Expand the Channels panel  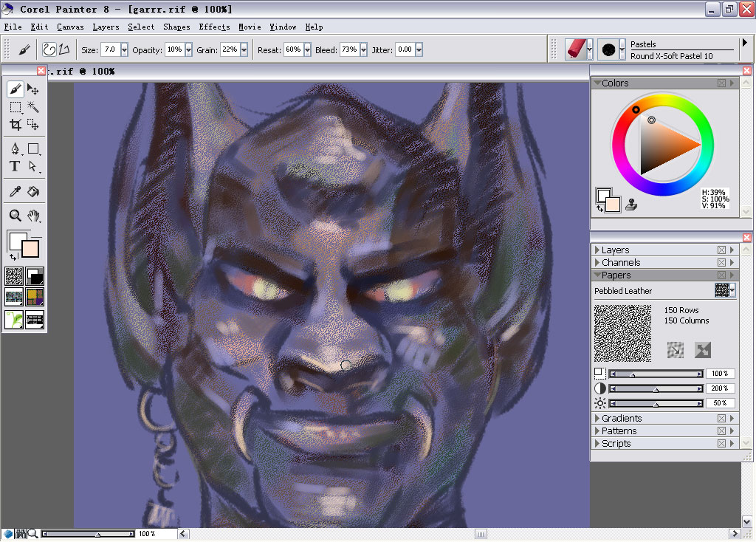click(x=597, y=262)
